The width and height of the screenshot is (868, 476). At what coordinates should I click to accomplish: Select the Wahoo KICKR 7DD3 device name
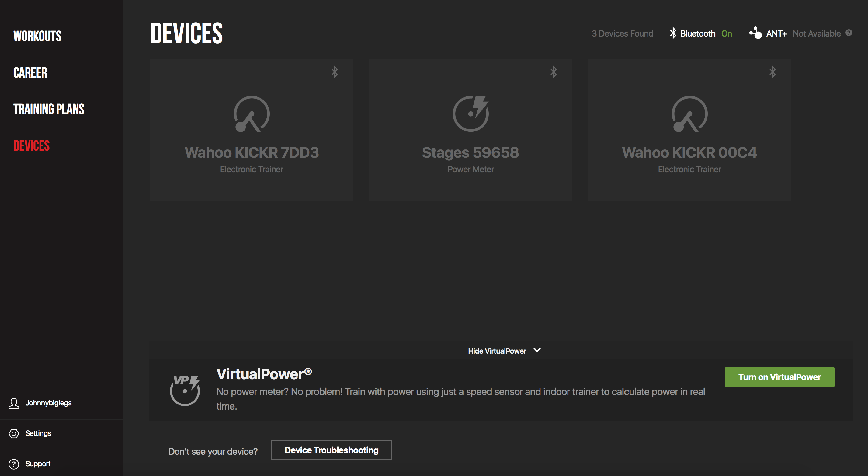coord(252,152)
